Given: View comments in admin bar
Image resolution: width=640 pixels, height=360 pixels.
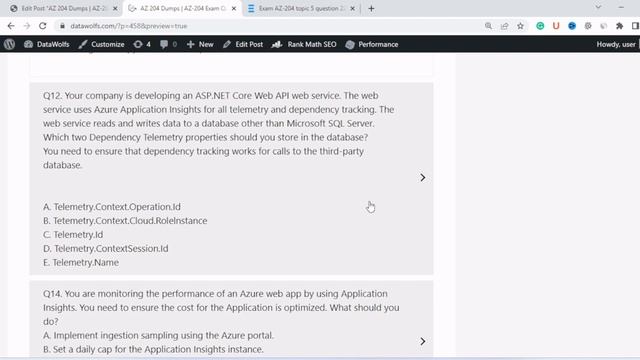Looking at the screenshot, I should [168, 44].
